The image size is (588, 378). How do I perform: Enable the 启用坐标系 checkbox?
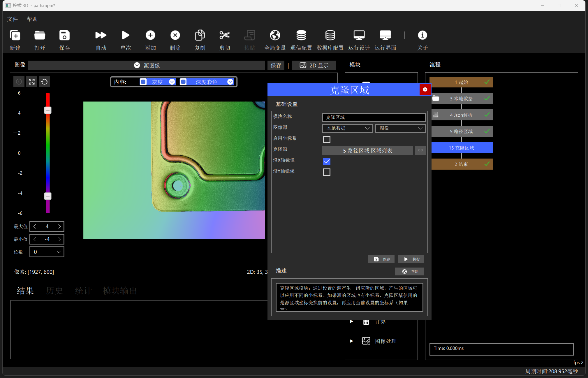(327, 139)
